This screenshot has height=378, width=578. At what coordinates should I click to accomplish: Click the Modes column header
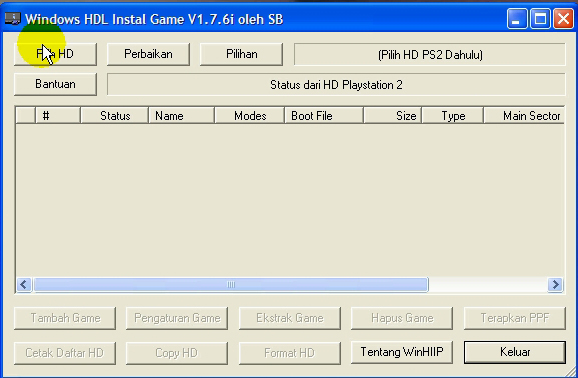point(250,116)
